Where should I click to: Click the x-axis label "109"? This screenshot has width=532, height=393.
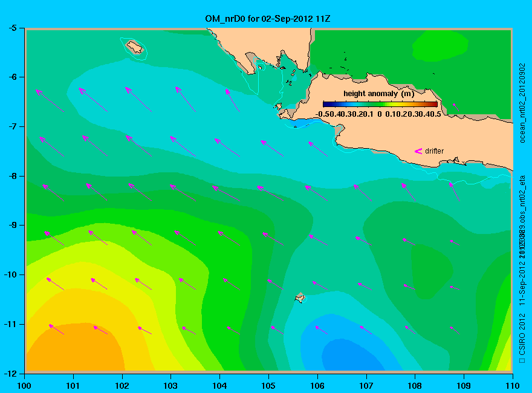[x=464, y=386]
